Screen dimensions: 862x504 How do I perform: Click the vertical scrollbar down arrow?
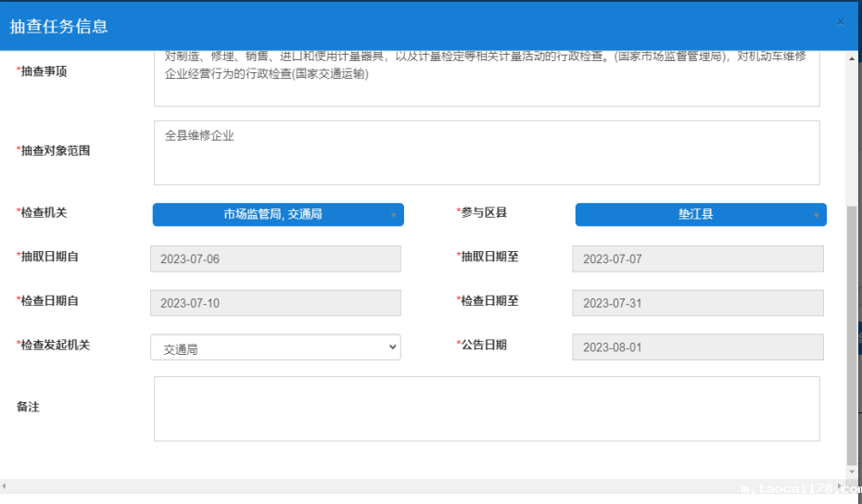(852, 472)
